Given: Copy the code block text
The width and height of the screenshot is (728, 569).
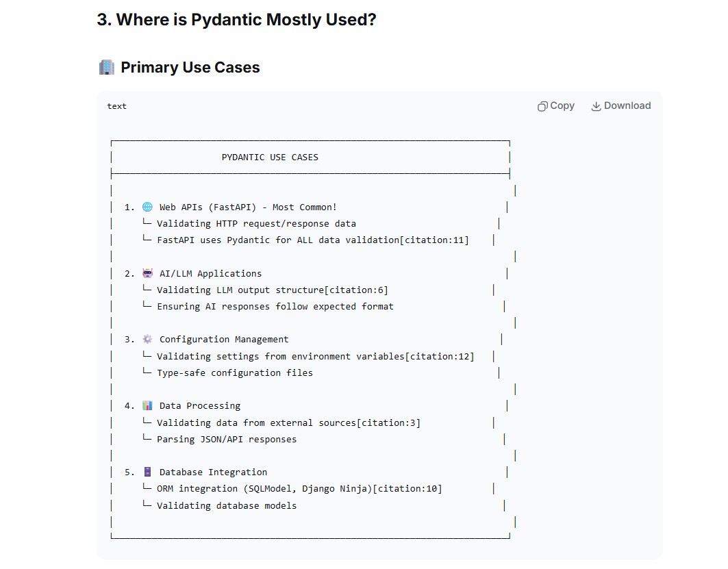Looking at the screenshot, I should point(555,106).
